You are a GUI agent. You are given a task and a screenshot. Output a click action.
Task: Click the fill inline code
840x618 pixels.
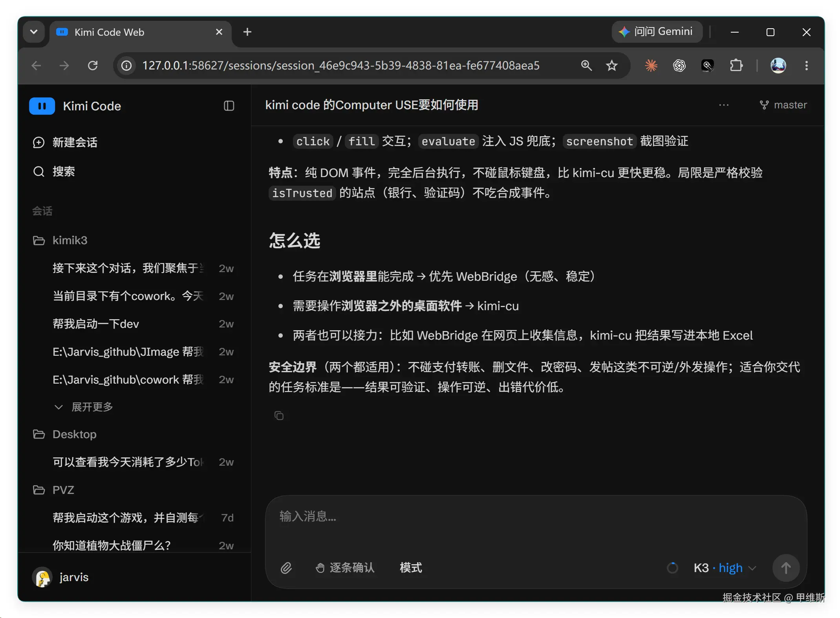pos(362,141)
